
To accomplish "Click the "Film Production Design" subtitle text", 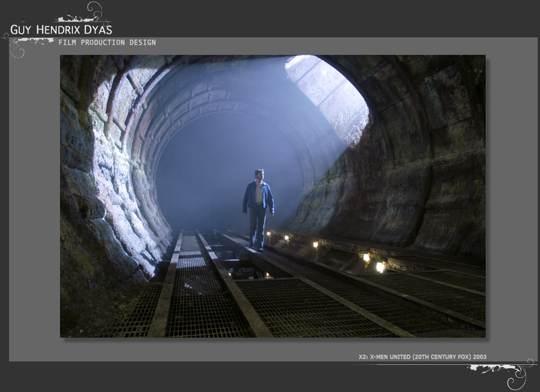I will [107, 43].
